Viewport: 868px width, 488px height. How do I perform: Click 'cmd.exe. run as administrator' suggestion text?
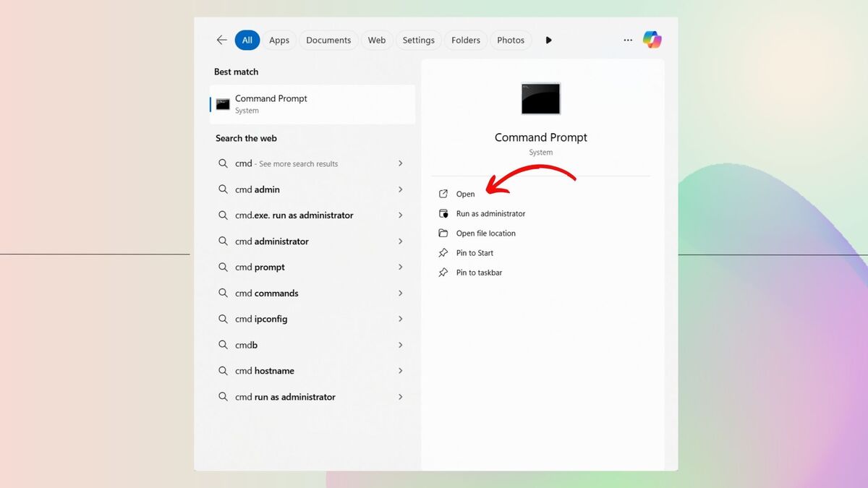pyautogui.click(x=294, y=215)
